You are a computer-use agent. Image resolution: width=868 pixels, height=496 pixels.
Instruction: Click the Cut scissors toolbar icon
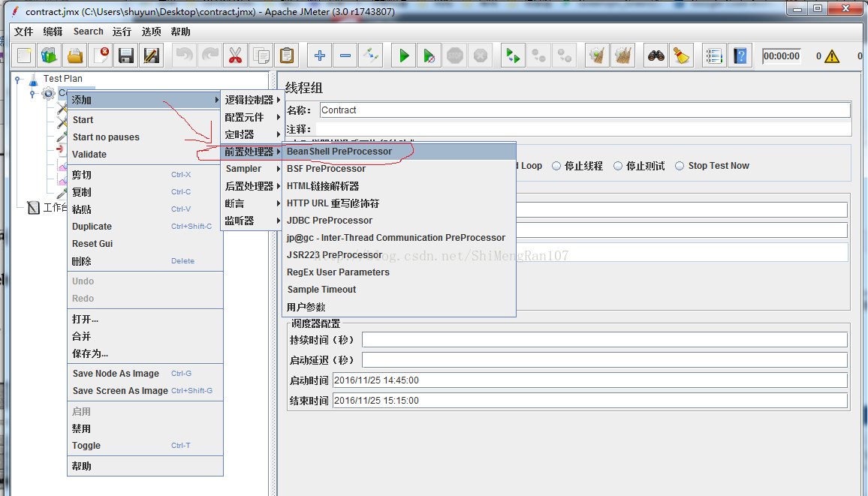tap(235, 56)
